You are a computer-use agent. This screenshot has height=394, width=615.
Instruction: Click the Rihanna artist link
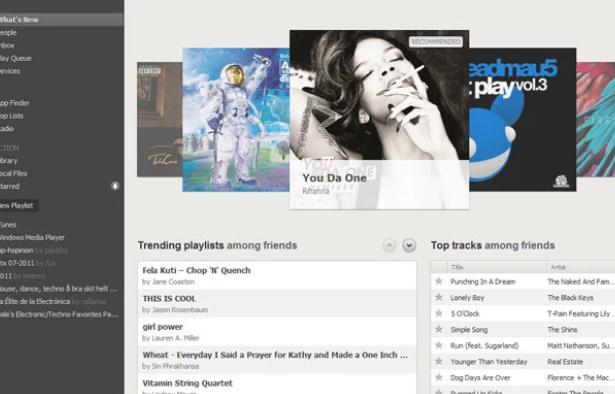[x=316, y=191]
